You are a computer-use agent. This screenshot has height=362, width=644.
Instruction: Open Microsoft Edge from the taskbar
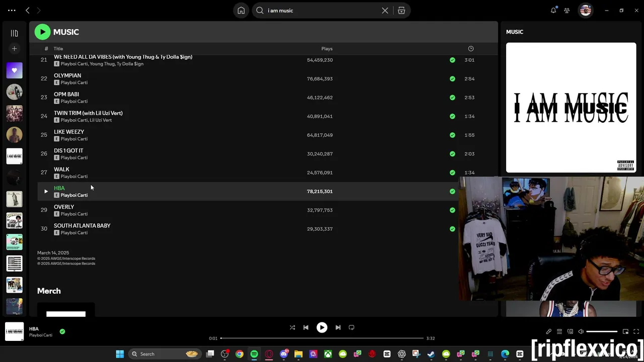tap(505, 354)
